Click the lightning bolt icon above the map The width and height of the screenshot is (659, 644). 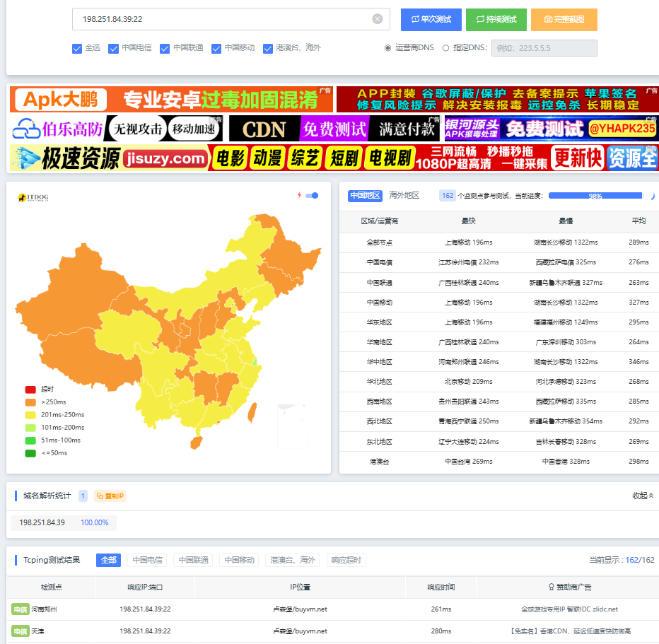[x=299, y=195]
